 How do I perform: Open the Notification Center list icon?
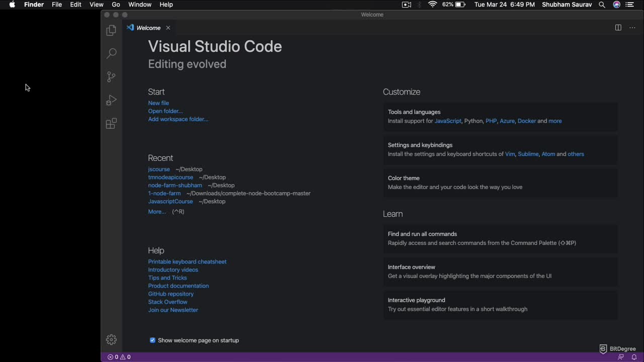[630, 5]
